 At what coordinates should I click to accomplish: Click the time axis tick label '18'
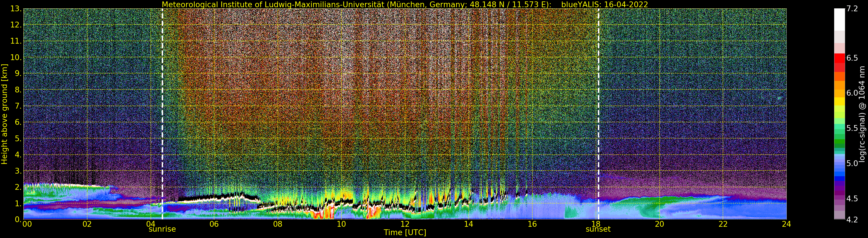(x=596, y=224)
